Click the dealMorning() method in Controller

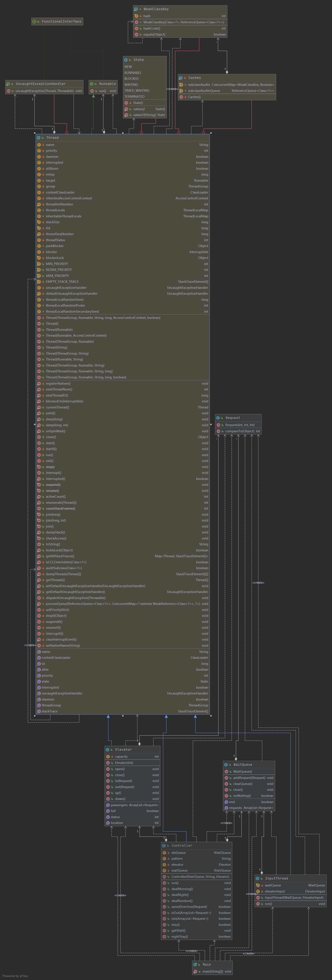coord(182,889)
